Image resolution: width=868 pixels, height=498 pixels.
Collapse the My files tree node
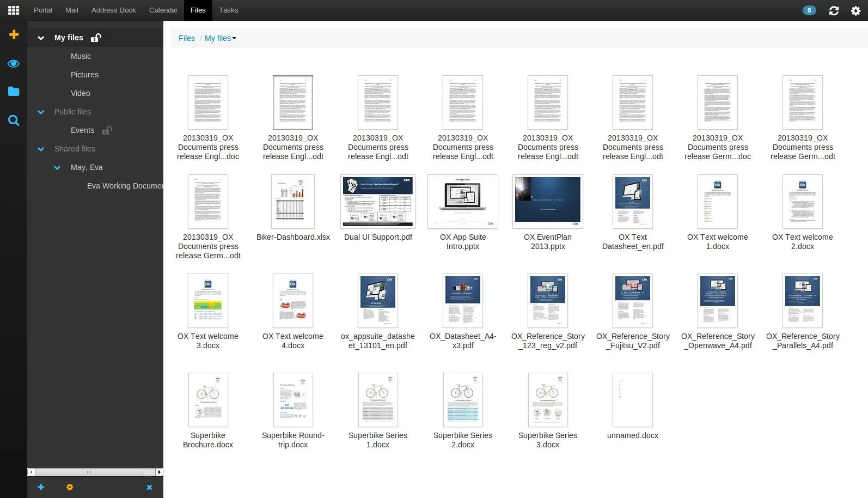(41, 38)
